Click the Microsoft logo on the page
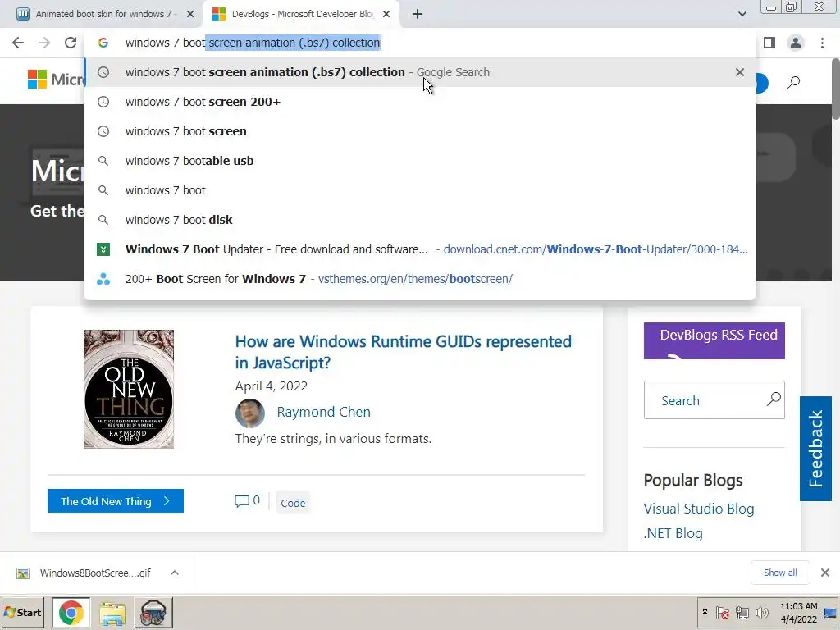The width and height of the screenshot is (840, 630). point(56,80)
